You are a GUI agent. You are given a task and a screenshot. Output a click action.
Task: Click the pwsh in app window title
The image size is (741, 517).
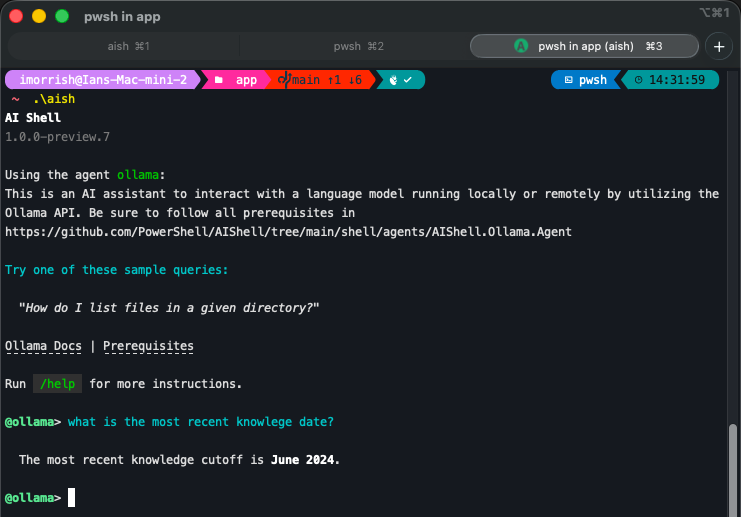click(x=122, y=17)
